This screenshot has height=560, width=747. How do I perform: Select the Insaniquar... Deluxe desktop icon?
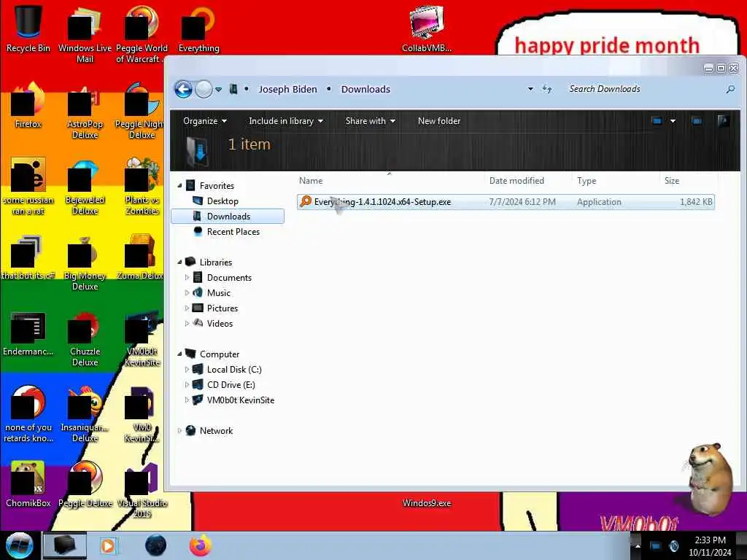(x=85, y=414)
